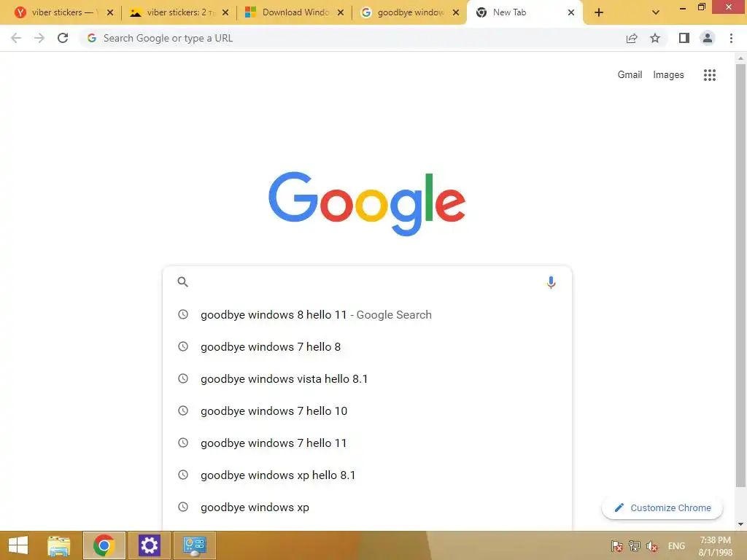Expand the tab search chevron

point(656,12)
